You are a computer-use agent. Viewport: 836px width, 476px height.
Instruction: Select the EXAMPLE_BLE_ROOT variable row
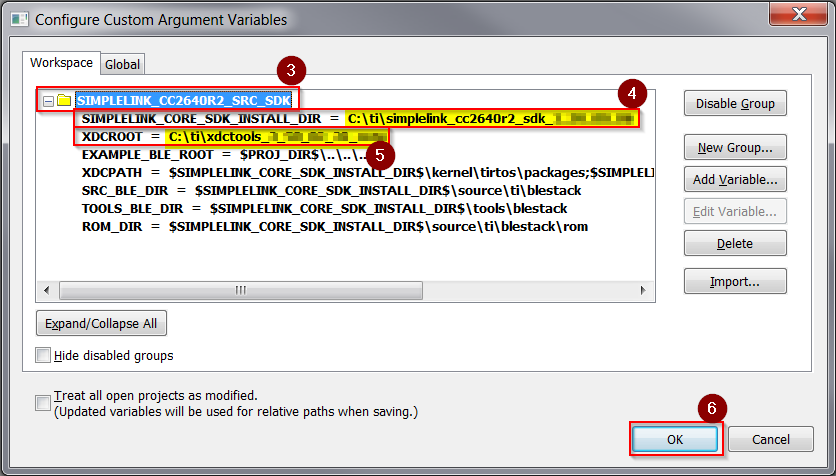pos(224,155)
